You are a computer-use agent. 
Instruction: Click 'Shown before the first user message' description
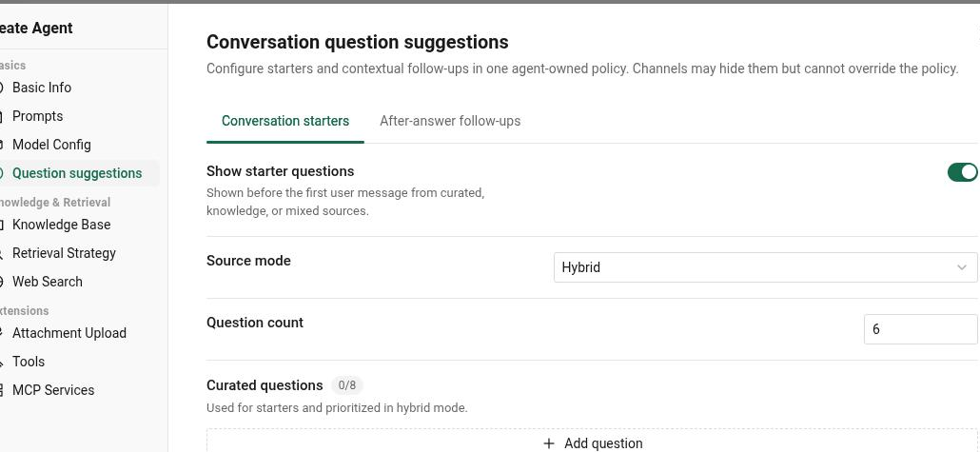345,202
